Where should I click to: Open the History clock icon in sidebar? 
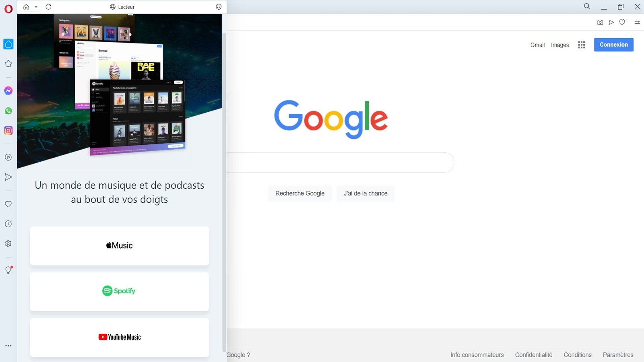coord(8,224)
